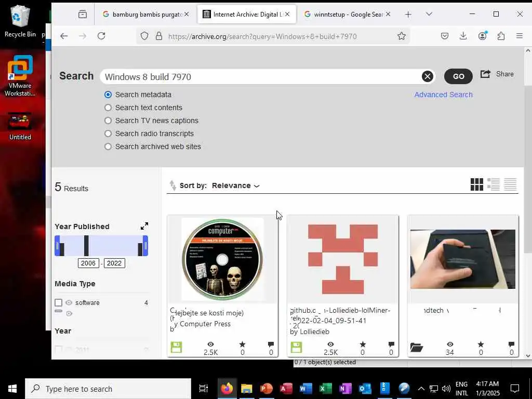The height and width of the screenshot is (399, 532).
Task: Bookmark this page with the star icon
Action: click(x=402, y=36)
